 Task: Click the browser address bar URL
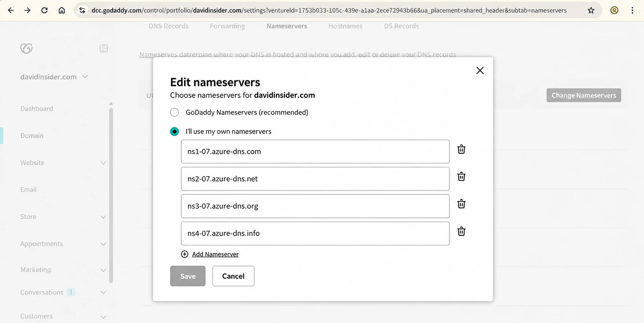329,10
